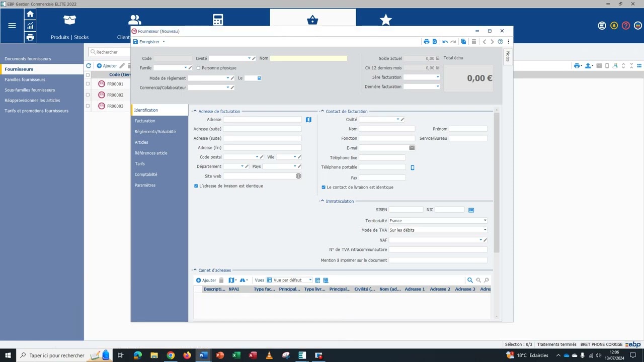Open map icon next to Adresse field
Screen dimensions: 644x362
308,120
